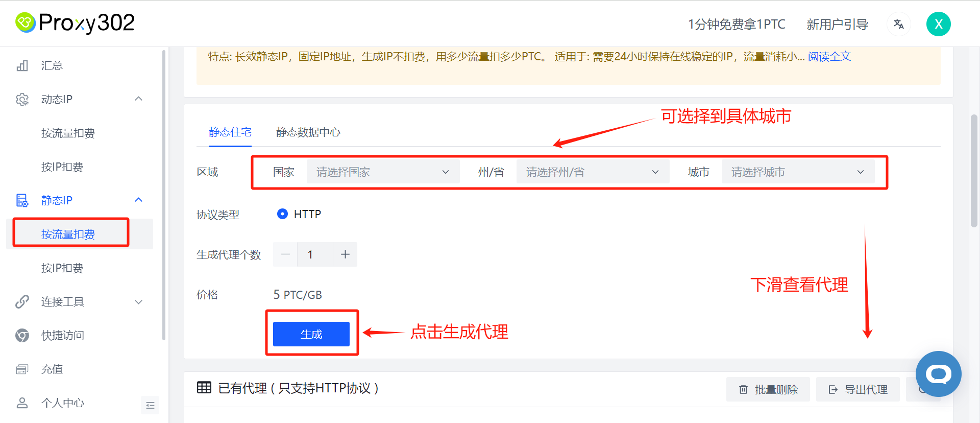
Task: Click the 静态IP server icon
Action: pos(22,200)
